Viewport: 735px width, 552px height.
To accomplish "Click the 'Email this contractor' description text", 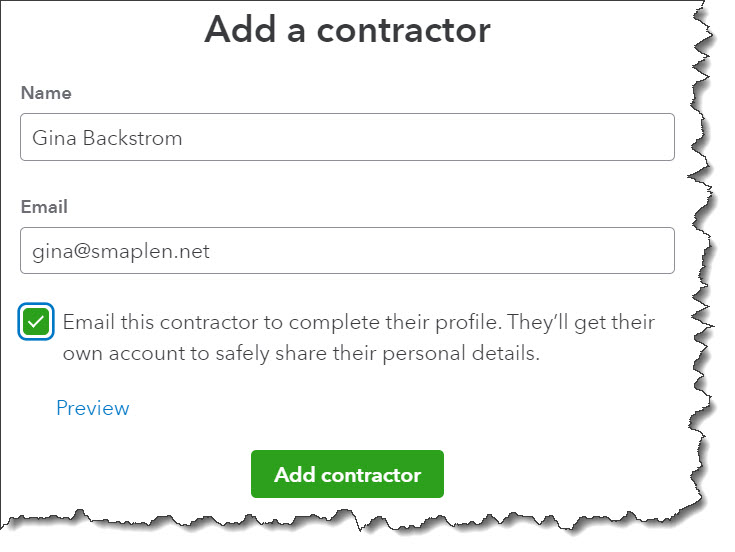I will point(358,323).
